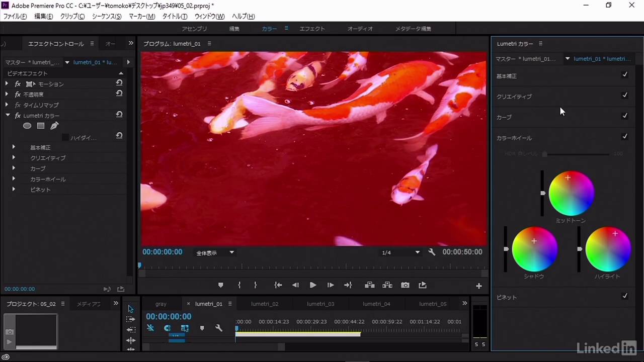This screenshot has width=644, height=362.
Task: Go to In point
Action: (x=278, y=285)
